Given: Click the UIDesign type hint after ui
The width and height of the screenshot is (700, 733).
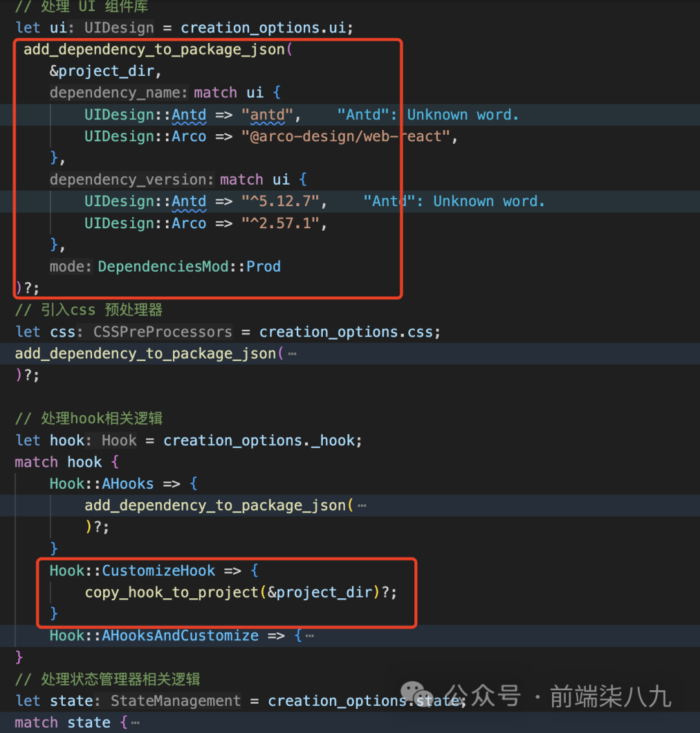Looking at the screenshot, I should click(x=119, y=28).
